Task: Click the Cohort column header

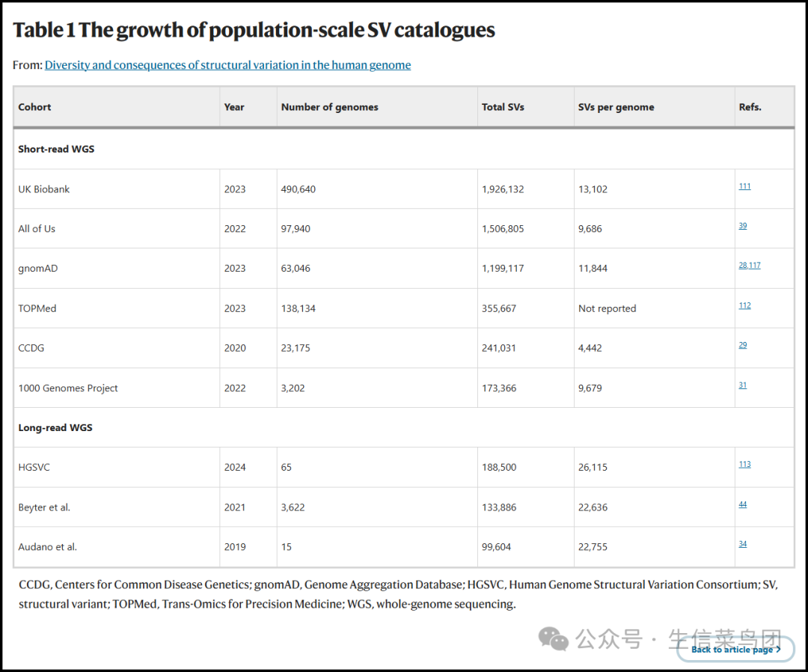Action: tap(34, 107)
